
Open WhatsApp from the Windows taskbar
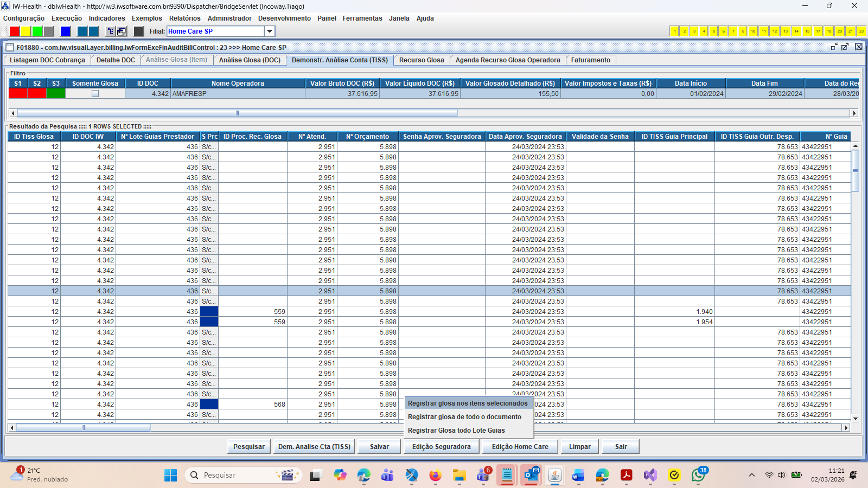pos(698,476)
